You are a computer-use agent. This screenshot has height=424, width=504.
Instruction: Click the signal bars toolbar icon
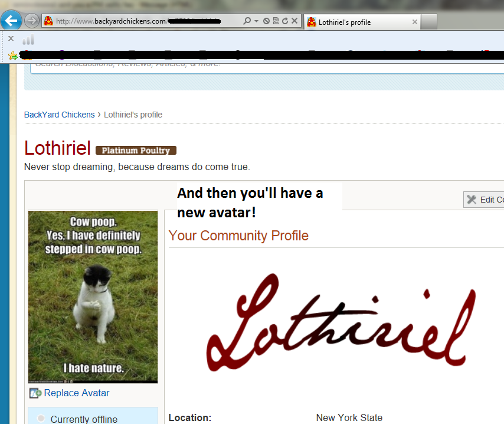tap(28, 39)
